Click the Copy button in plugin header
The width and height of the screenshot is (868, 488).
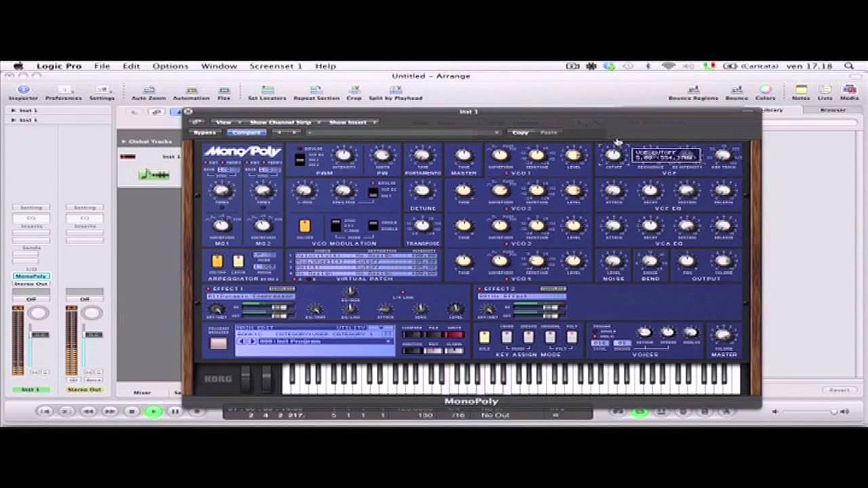pyautogui.click(x=520, y=133)
